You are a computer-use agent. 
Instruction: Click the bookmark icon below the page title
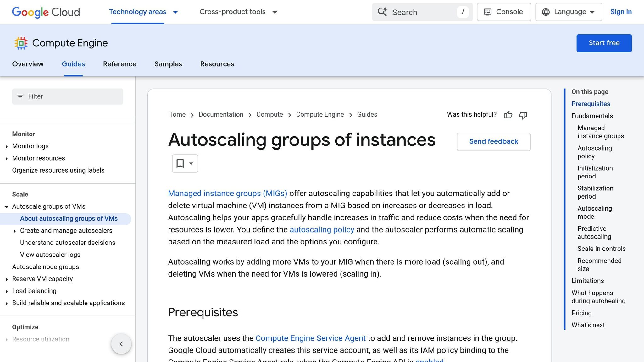coord(180,163)
